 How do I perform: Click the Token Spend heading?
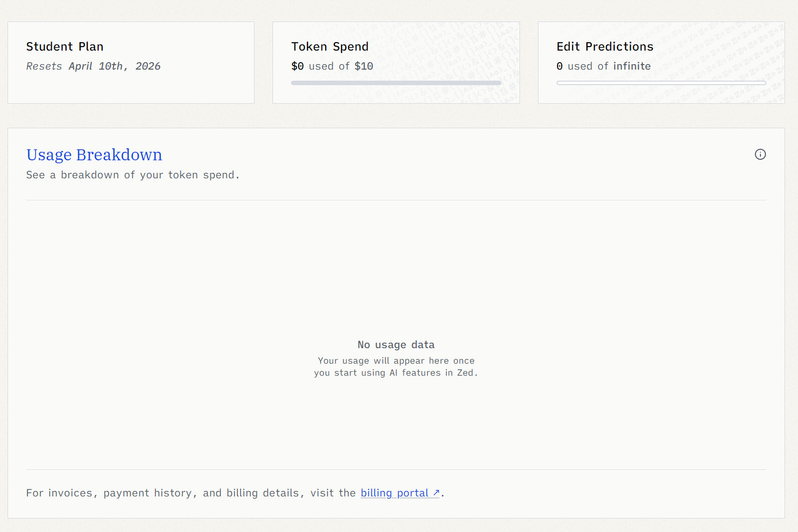coord(330,47)
